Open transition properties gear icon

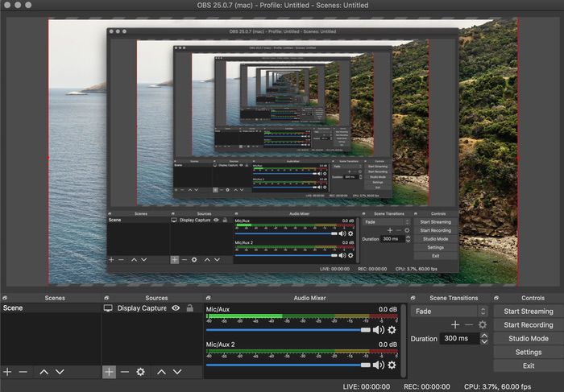pyautogui.click(x=483, y=325)
